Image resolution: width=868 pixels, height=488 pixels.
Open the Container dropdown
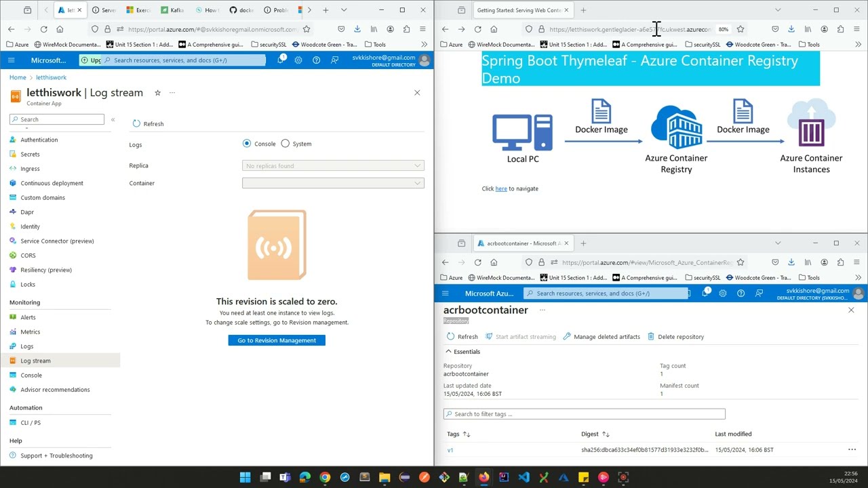(x=333, y=183)
